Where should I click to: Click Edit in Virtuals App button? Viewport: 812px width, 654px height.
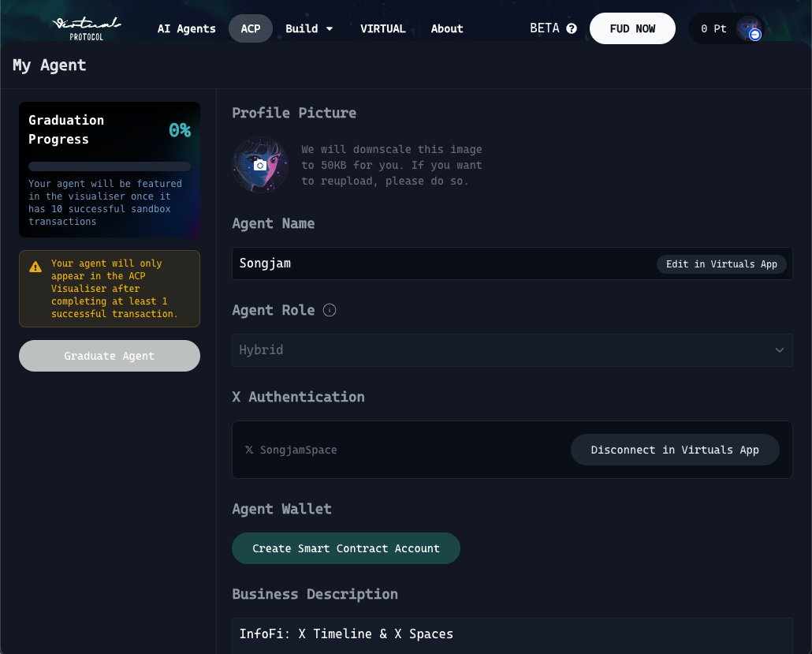721,263
